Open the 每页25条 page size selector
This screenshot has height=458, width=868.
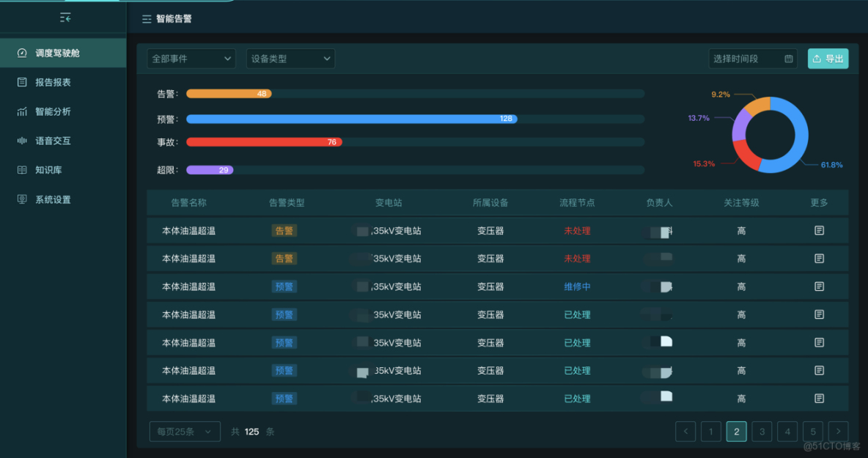[x=185, y=432]
